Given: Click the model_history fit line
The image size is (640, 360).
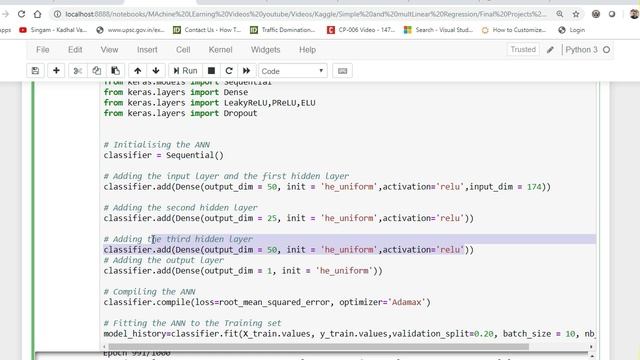Looking at the screenshot, I should 349,333.
